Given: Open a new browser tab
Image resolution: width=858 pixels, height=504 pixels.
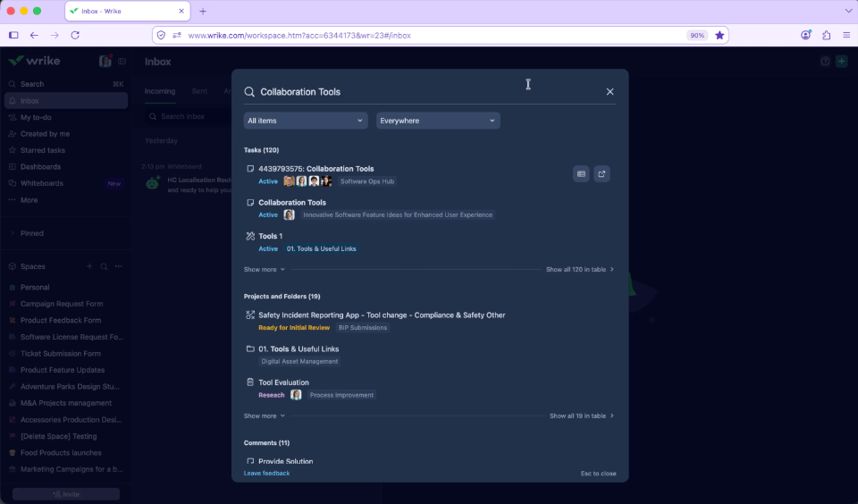Looking at the screenshot, I should point(203,11).
